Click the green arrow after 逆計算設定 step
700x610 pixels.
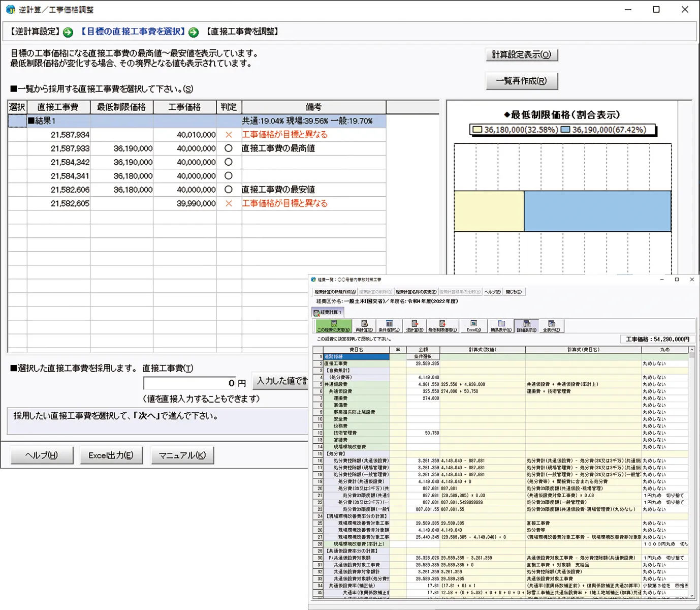(x=68, y=33)
